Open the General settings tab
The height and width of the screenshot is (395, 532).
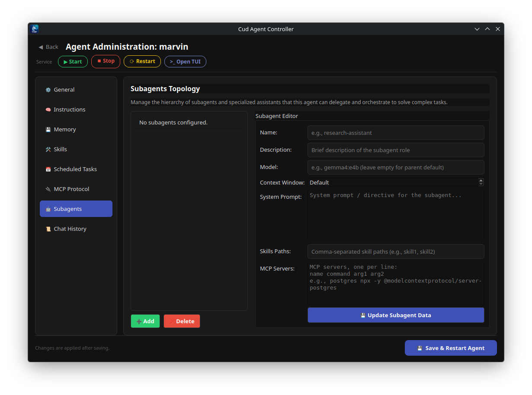76,90
